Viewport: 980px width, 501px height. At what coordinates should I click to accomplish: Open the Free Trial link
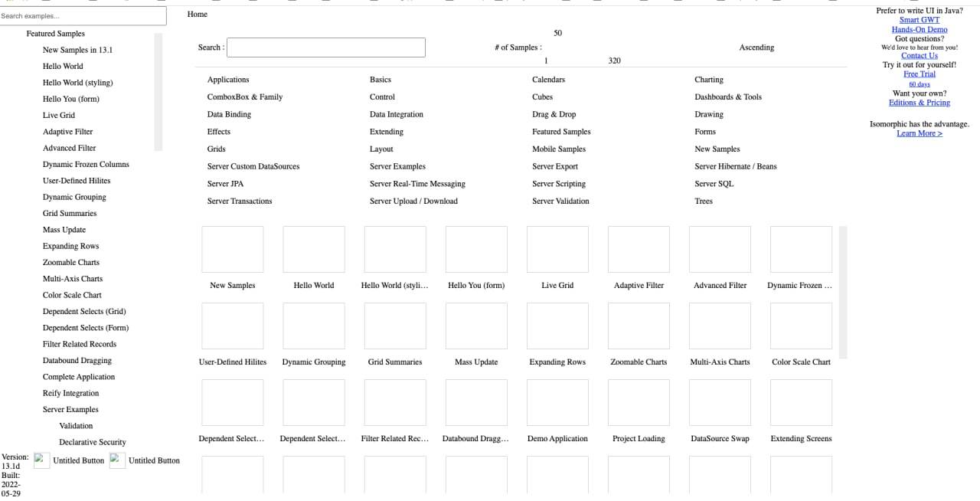[920, 74]
